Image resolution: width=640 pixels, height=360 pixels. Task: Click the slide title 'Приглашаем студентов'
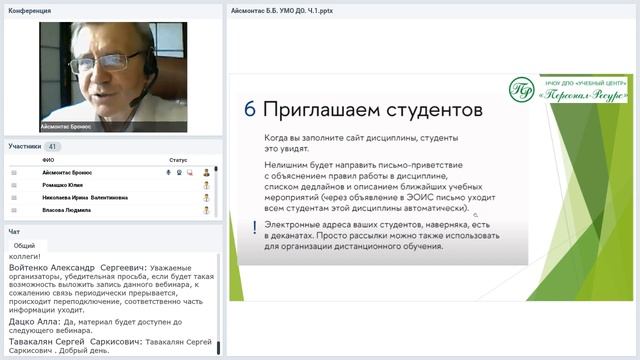click(373, 109)
